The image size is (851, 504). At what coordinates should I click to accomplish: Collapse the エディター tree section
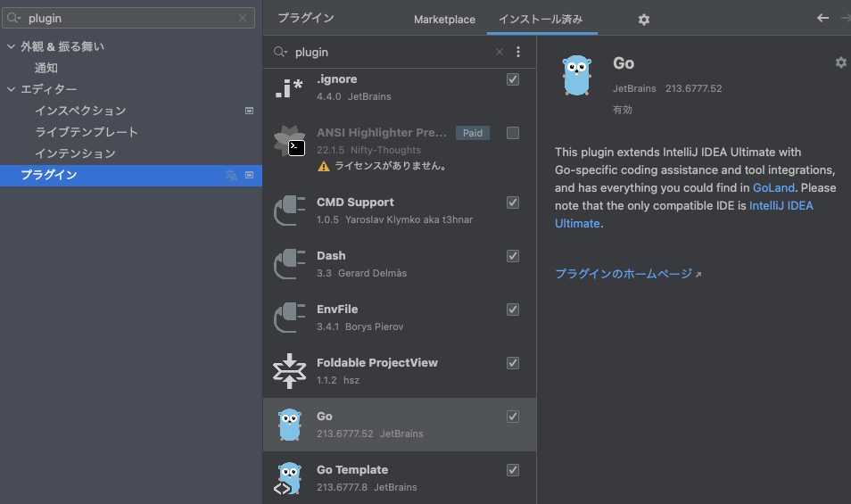11,89
